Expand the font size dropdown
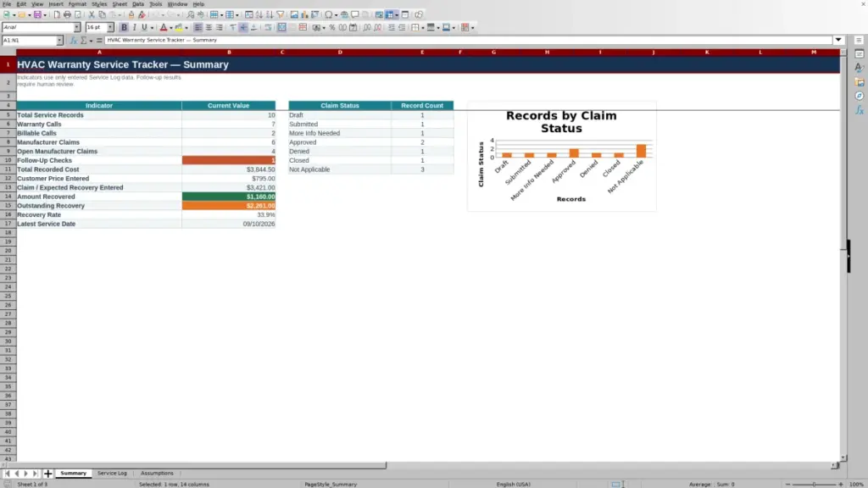Image resolution: width=868 pixels, height=488 pixels. tap(110, 28)
